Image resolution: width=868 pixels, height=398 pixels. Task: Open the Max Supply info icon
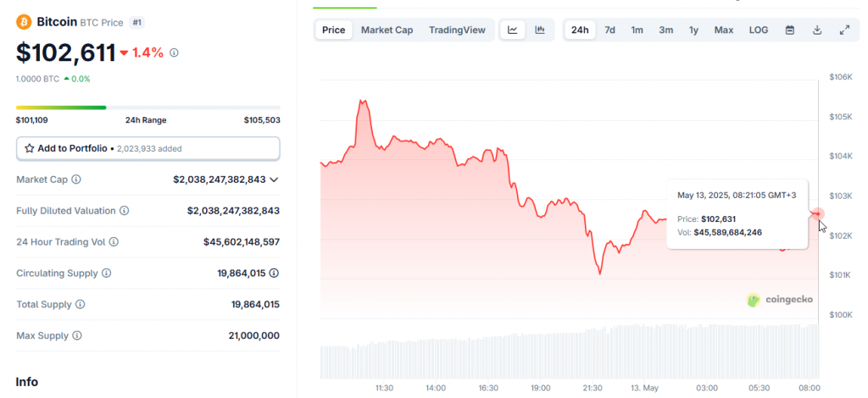(x=77, y=335)
